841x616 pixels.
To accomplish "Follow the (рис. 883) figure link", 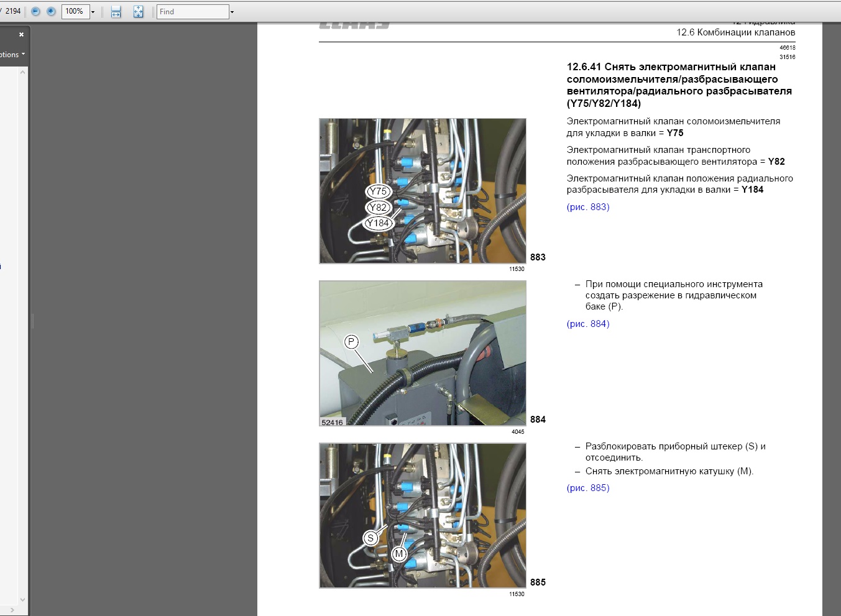I will point(588,207).
